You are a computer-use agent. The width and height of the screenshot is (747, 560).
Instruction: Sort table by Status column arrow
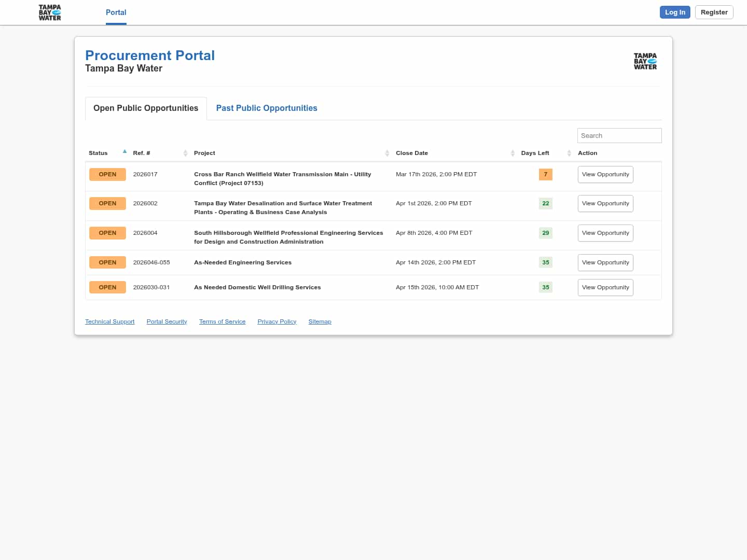(x=125, y=152)
